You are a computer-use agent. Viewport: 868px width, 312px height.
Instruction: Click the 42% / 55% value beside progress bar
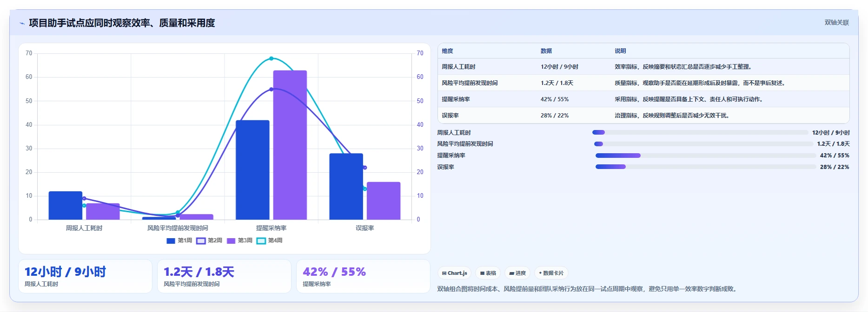(x=835, y=156)
